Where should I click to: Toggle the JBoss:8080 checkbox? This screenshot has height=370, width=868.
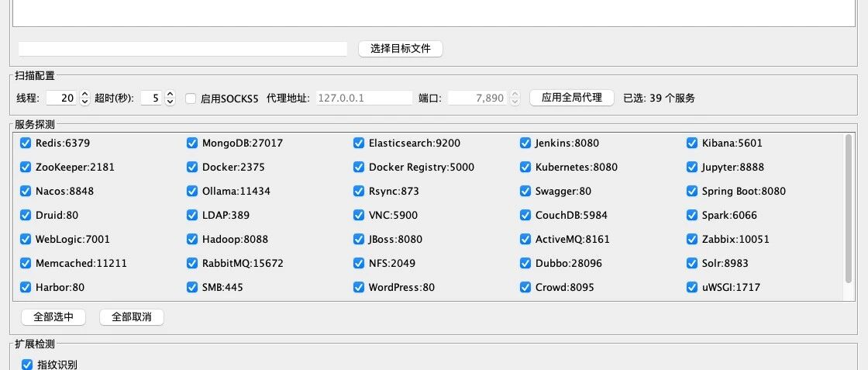(x=359, y=239)
